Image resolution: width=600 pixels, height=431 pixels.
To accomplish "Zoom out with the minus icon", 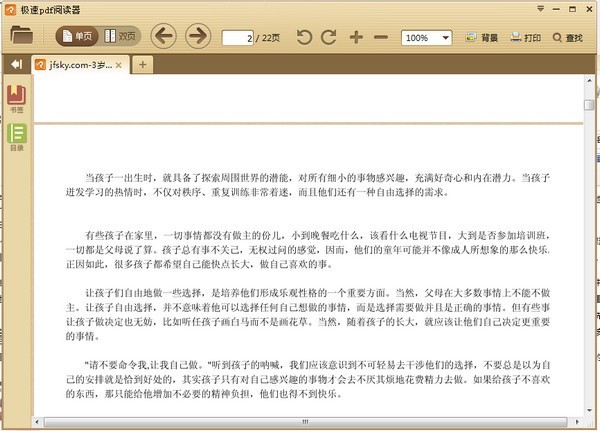I will coord(380,38).
